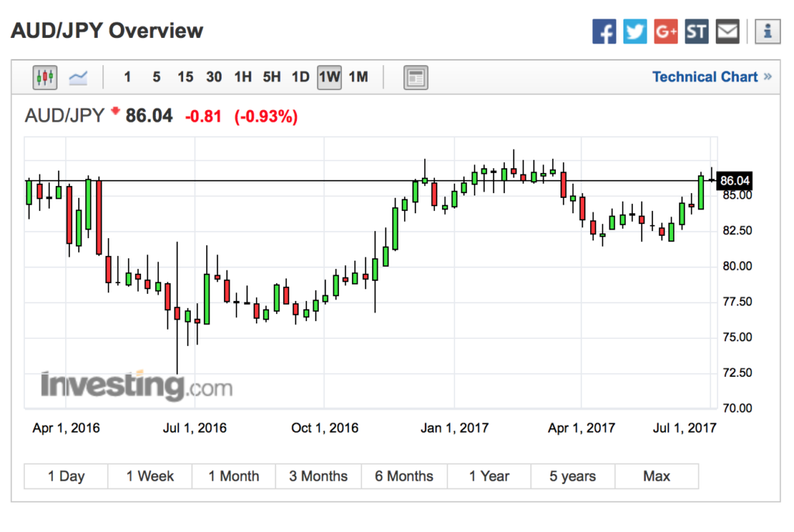
Task: Click the AUD/JPY Overview heading
Action: pos(107,31)
